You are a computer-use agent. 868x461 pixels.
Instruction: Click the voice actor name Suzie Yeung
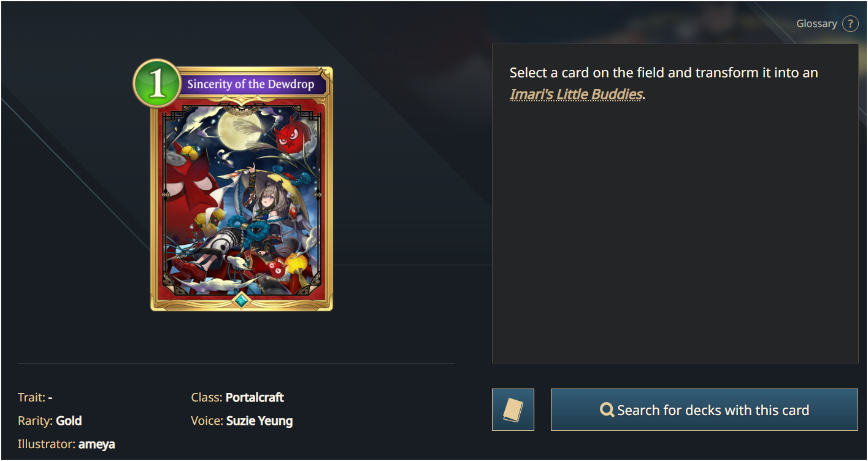259,420
